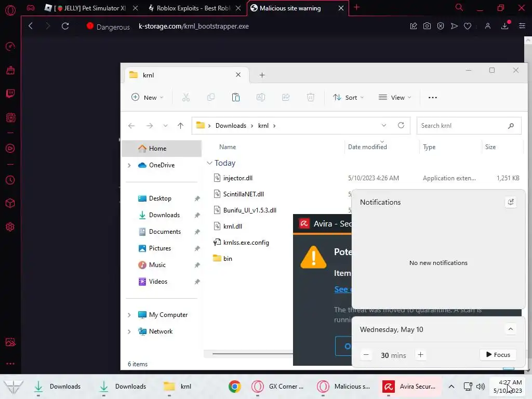Click the Search krnl field
This screenshot has height=399, width=532.
point(469,126)
